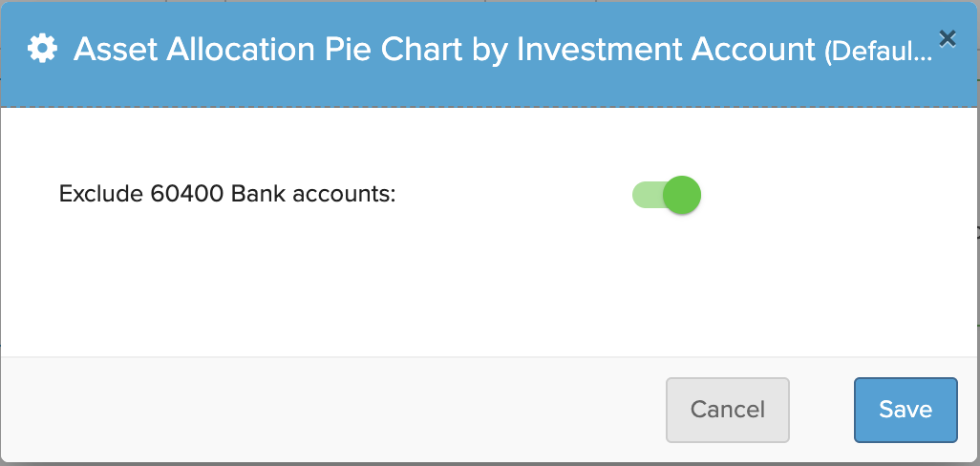Select the cog icon beside the Asset Allocation title
This screenshot has width=980, height=466.
[42, 49]
